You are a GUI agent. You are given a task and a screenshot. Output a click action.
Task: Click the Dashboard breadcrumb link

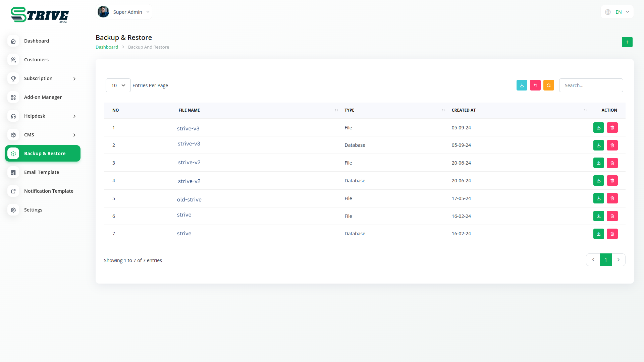pyautogui.click(x=107, y=47)
